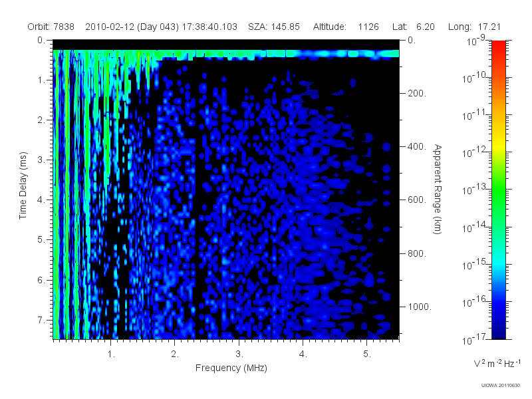This screenshot has height=399, width=532.
Task: Click the 200. apparent range tick label
Action: [417, 93]
